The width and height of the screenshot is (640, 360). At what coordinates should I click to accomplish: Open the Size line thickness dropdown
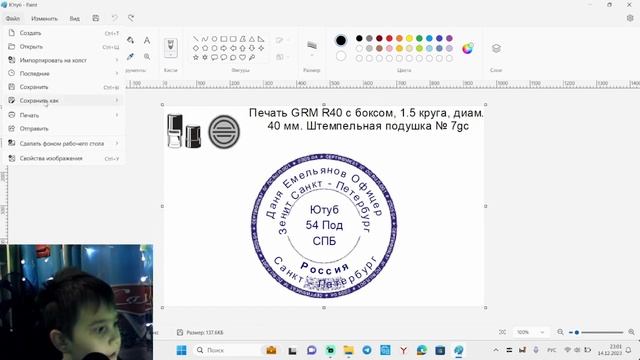[311, 48]
